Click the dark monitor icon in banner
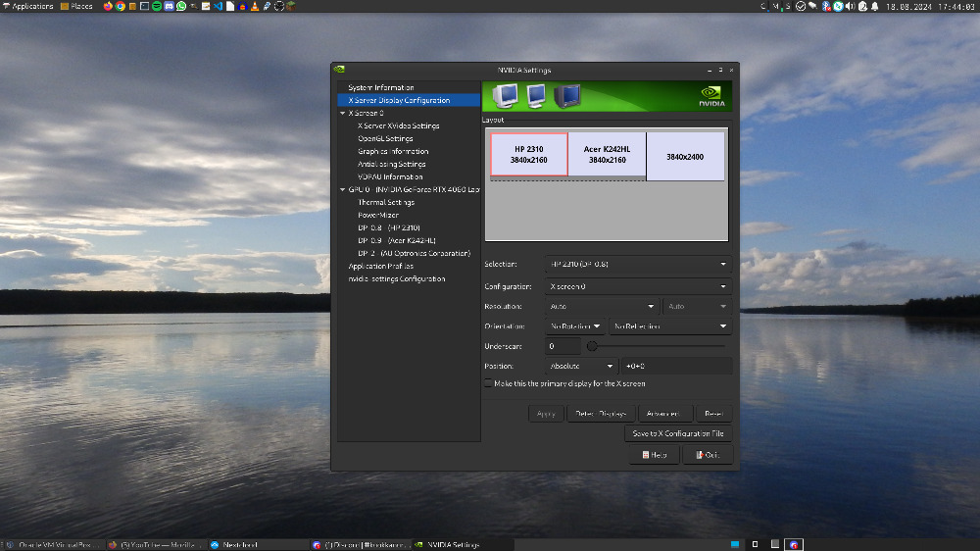 pyautogui.click(x=566, y=96)
